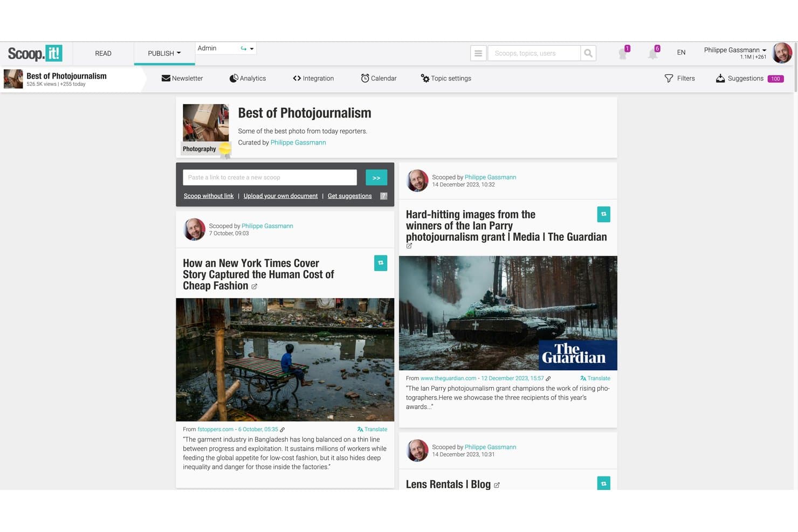798x532 pixels.
Task: Translate the Cheap Fashion post
Action: tap(372, 430)
